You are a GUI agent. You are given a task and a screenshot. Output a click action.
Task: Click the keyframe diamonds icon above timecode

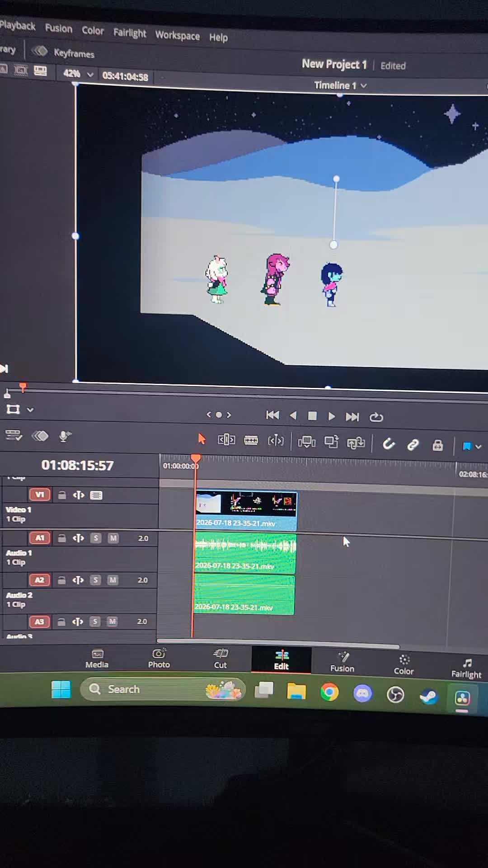[x=40, y=436]
